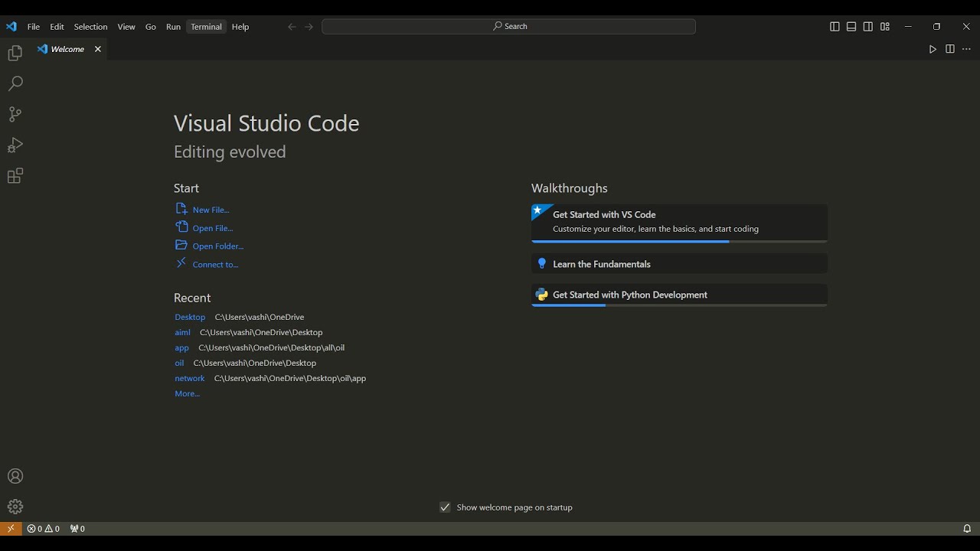980x551 pixels.
Task: Click the remote window indicator
Action: point(11,529)
